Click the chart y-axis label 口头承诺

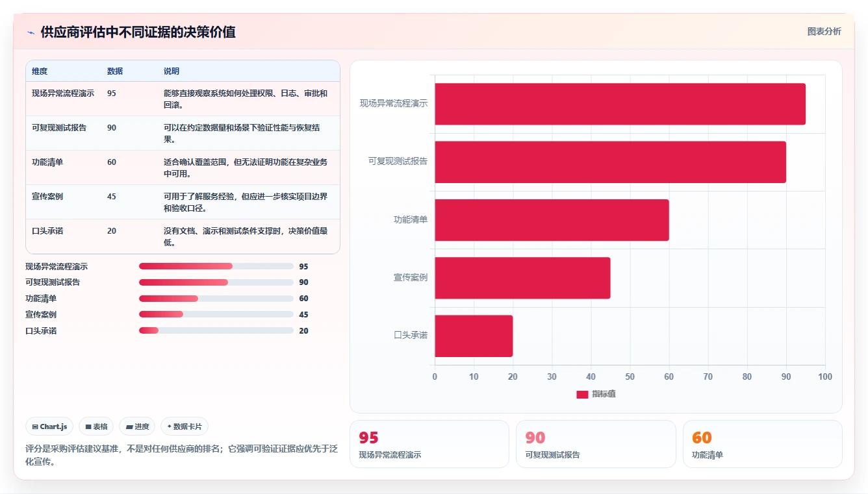[x=411, y=336]
